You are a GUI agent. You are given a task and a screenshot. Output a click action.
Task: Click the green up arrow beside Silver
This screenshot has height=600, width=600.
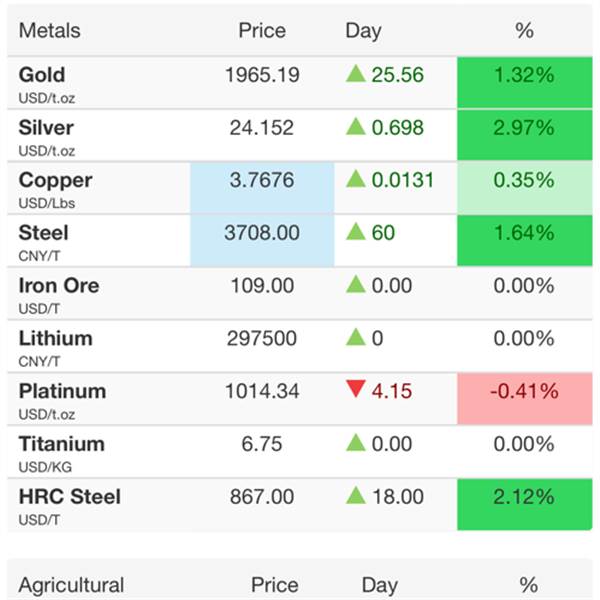(355, 128)
